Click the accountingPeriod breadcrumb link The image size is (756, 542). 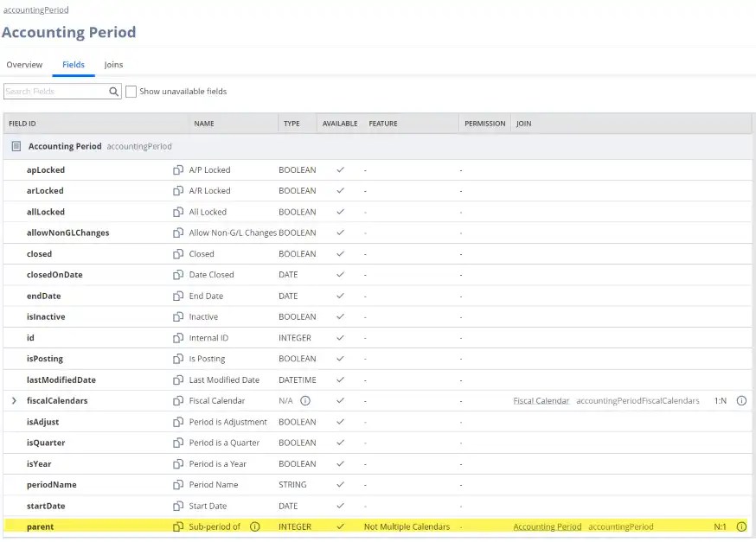point(35,10)
